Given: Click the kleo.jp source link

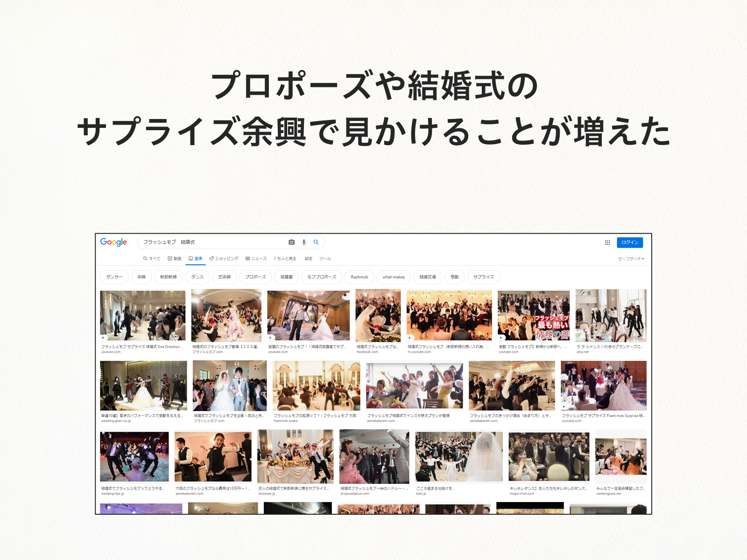Looking at the screenshot, I should pos(421,494).
